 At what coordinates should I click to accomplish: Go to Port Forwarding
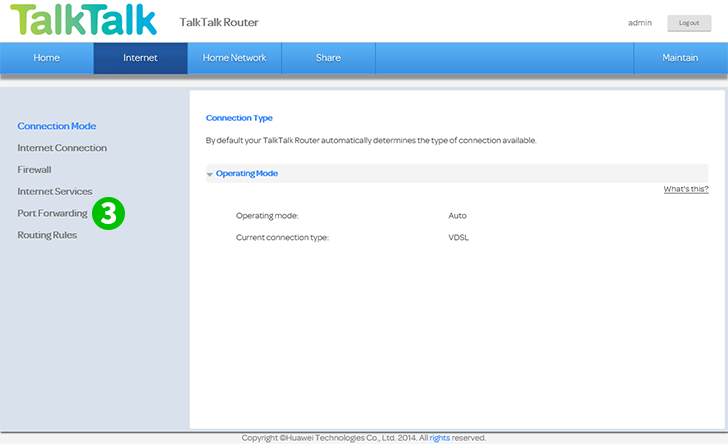pyautogui.click(x=52, y=213)
